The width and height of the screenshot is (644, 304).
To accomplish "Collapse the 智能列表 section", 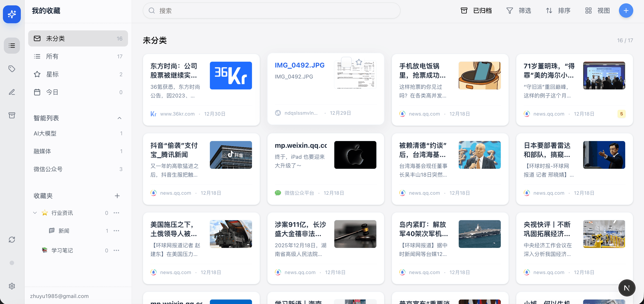I will tap(119, 118).
